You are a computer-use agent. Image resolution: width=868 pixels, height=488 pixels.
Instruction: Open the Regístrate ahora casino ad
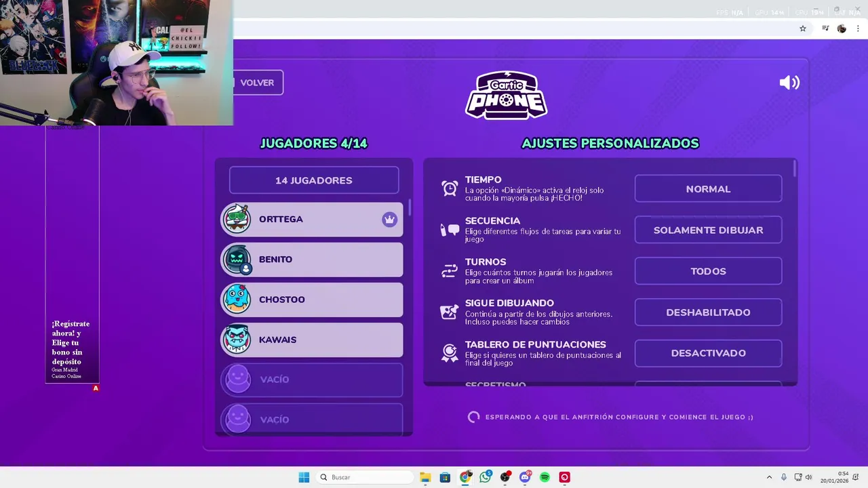point(72,254)
